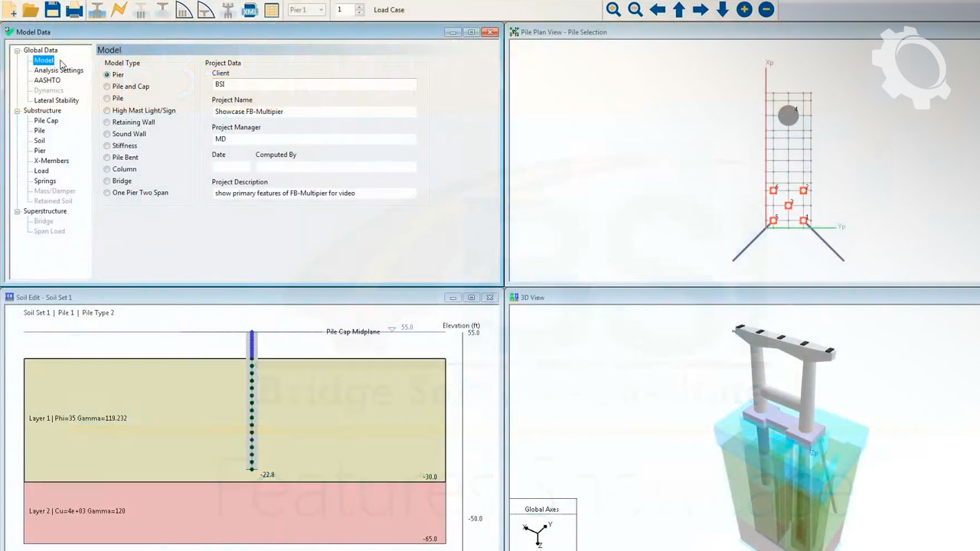Run analysis with the lightning bolt icon
980x551 pixels.
coord(119,10)
